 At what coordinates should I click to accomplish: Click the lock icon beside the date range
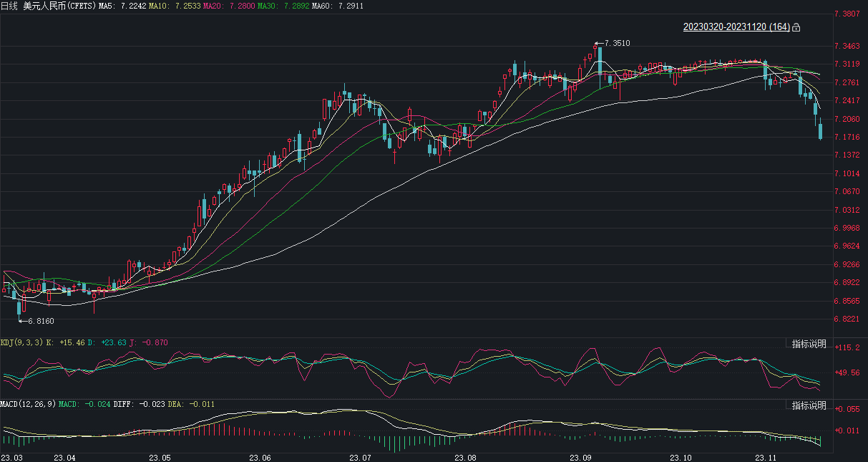pyautogui.click(x=796, y=27)
